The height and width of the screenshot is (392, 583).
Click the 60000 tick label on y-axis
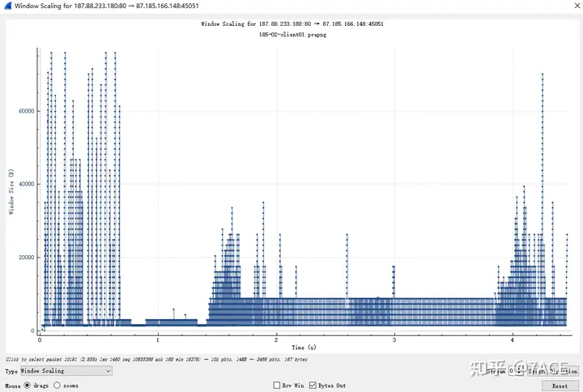tap(27, 111)
